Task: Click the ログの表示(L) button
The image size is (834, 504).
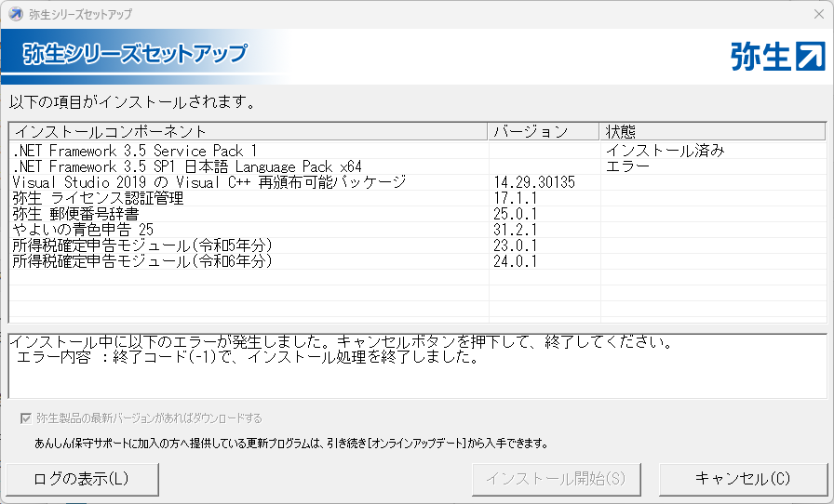Action: pyautogui.click(x=83, y=479)
